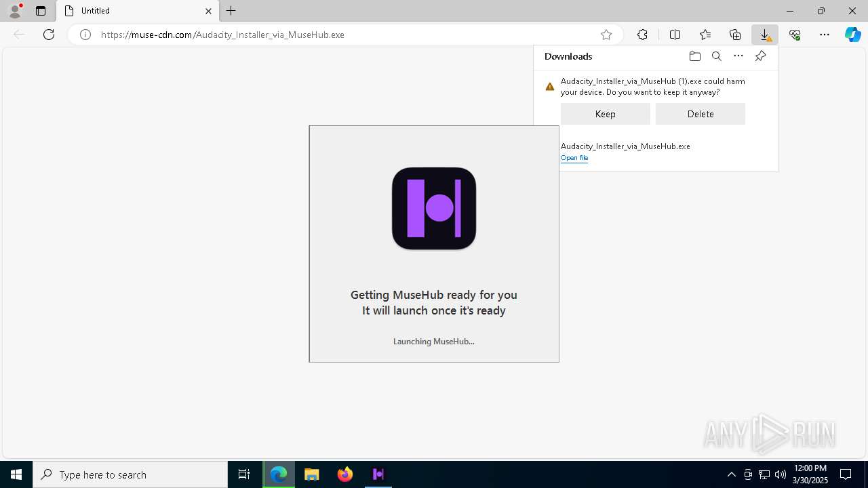868x488 pixels.
Task: Open a new tab with the plus button
Action: click(x=231, y=11)
